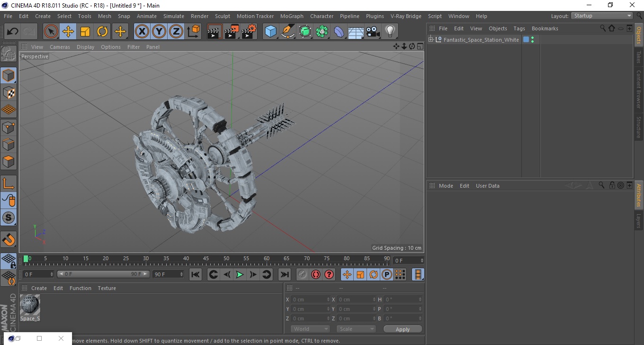Click the Fantastic_Space_Station_White layer color swatch

click(x=526, y=40)
